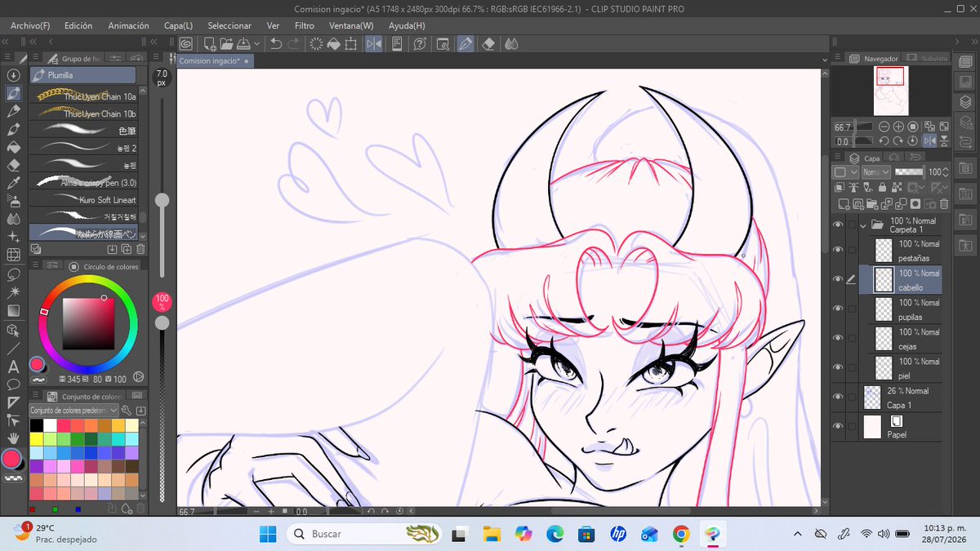This screenshot has width=980, height=551.
Task: Adjust layer opacity stepper arrows
Action: pos(945,172)
